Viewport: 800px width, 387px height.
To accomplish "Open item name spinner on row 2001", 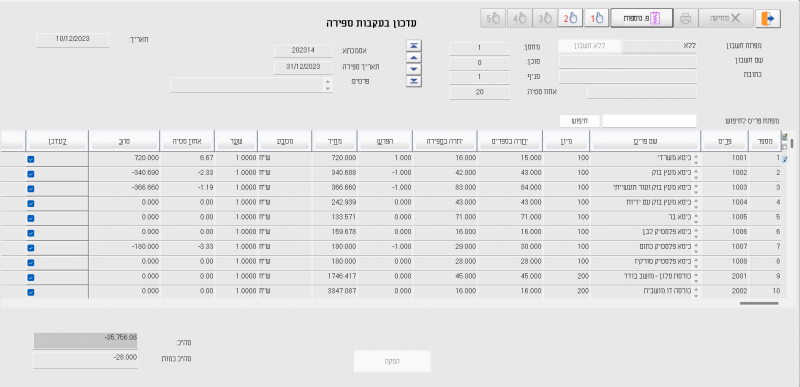I will point(695,277).
